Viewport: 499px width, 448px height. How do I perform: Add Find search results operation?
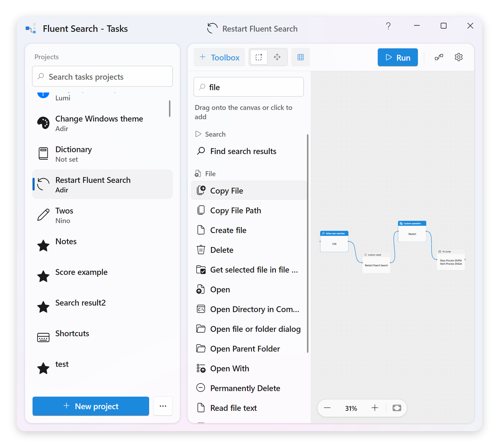click(x=249, y=151)
